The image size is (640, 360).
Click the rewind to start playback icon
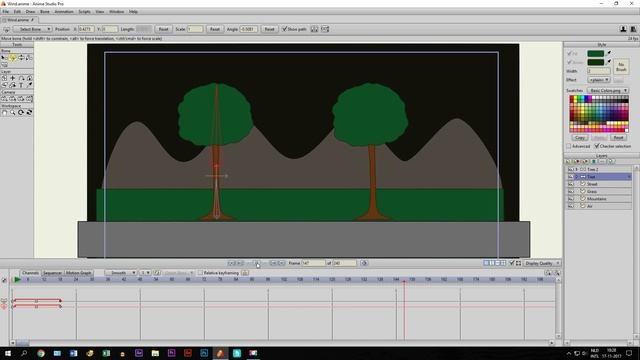(231, 263)
